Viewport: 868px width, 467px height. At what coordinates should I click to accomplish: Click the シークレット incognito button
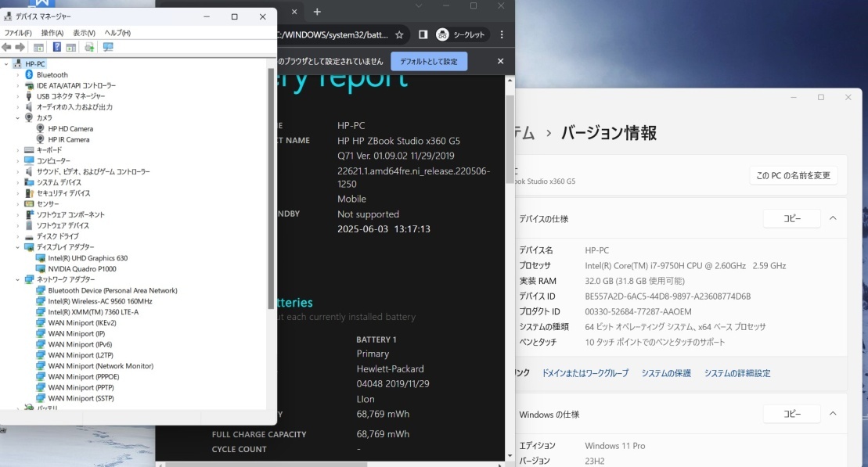pyautogui.click(x=461, y=35)
